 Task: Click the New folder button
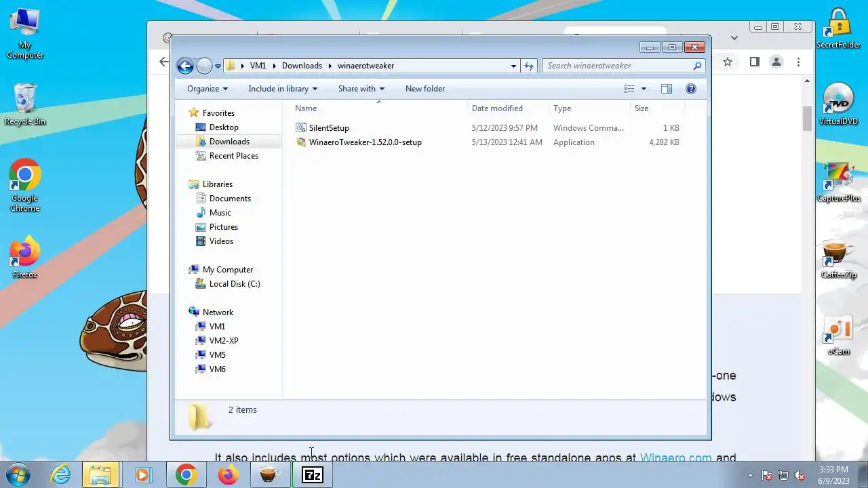425,89
